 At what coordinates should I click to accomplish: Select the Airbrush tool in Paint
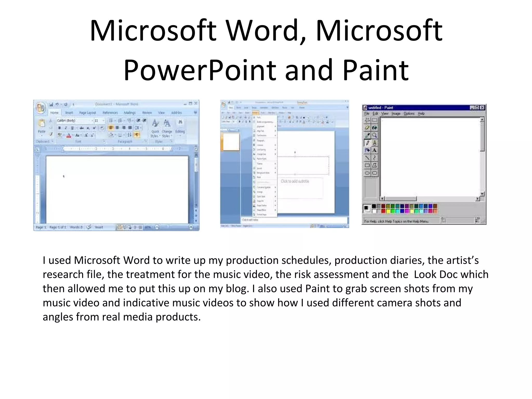click(x=367, y=150)
